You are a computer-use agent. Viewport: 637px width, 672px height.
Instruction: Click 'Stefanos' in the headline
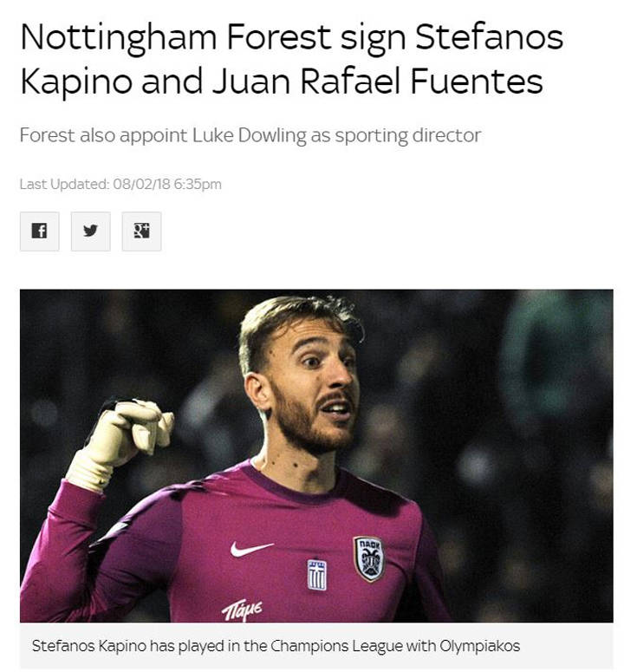coord(489,37)
